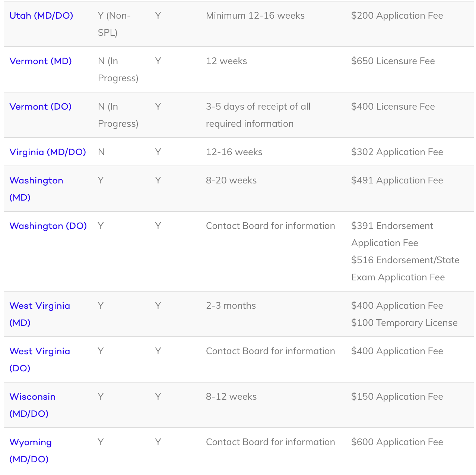Screen dimensions: 476x475
Task: Click the "8-20 weeks" timeframe cell
Action: [x=231, y=180]
